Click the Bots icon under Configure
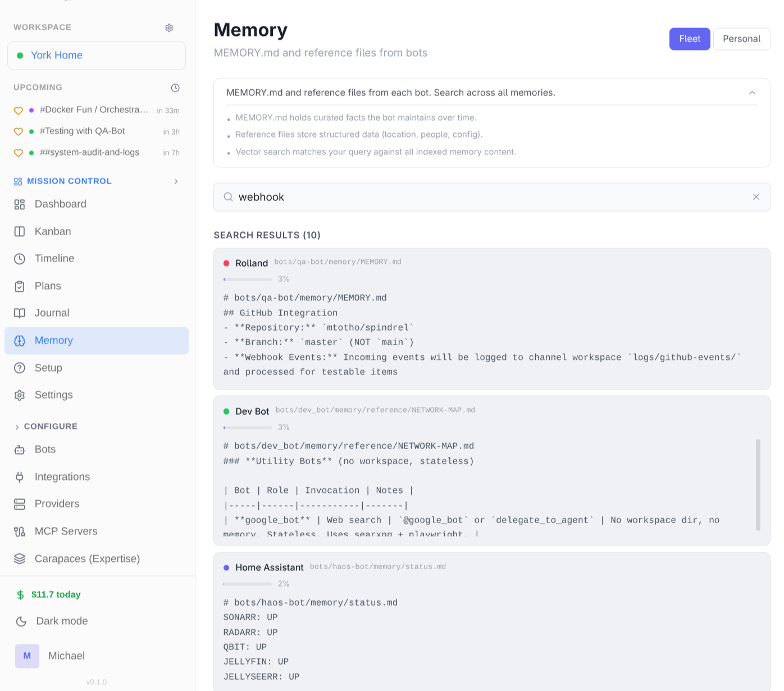 click(x=20, y=449)
